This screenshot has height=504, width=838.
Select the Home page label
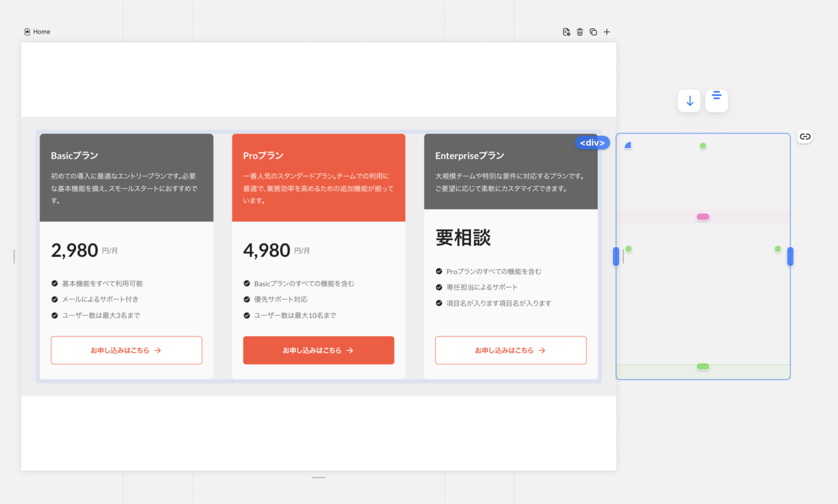click(x=41, y=32)
